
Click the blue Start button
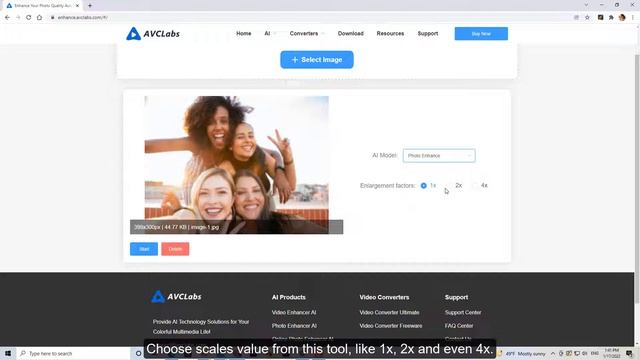coord(144,249)
